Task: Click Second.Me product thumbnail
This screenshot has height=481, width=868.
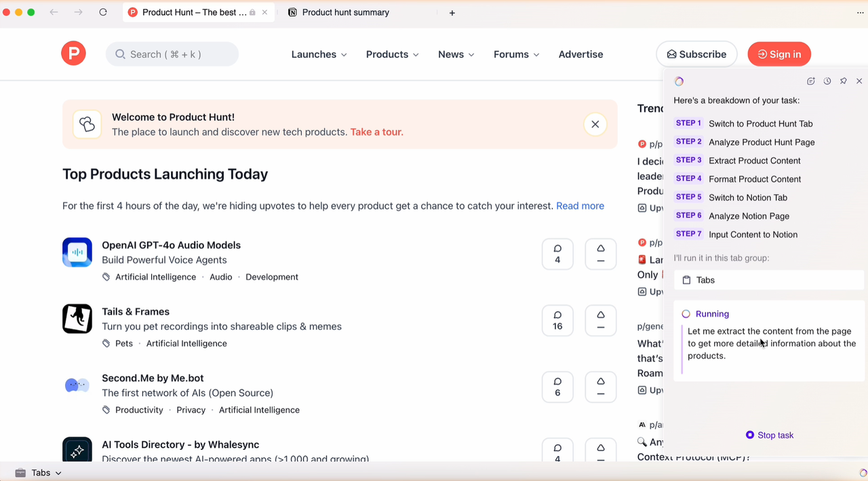Action: point(77,385)
